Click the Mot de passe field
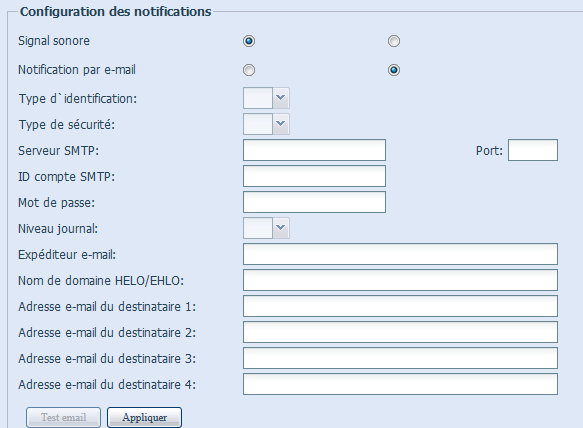The image size is (583, 428). (x=314, y=202)
